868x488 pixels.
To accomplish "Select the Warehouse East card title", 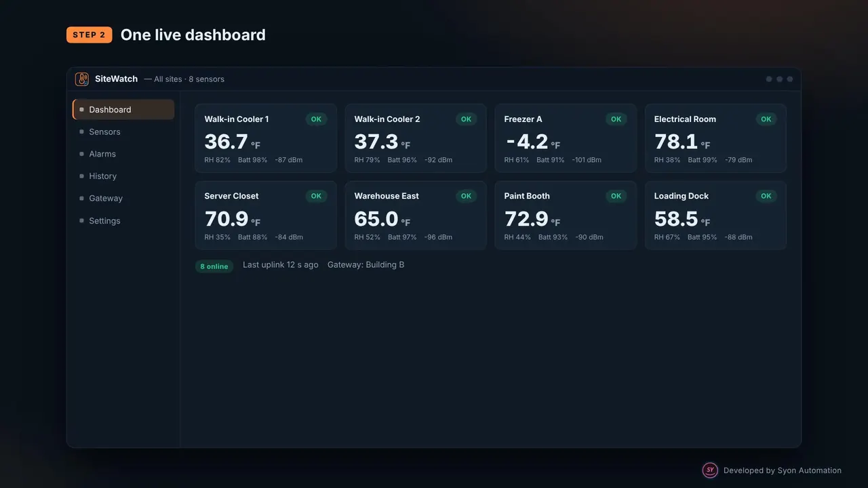I will click(387, 196).
